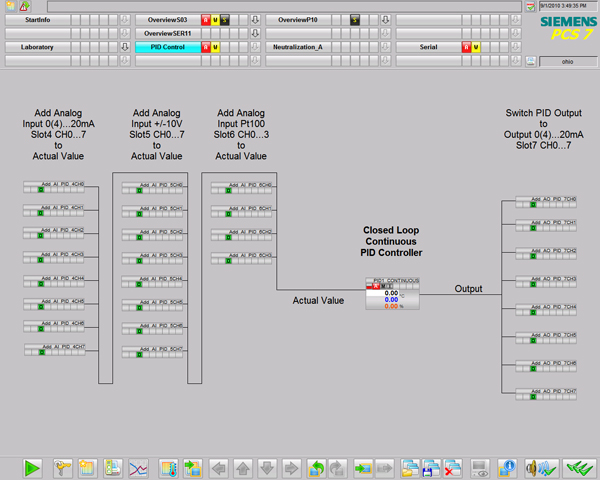Click the double green checkmark acknowledge icon
This screenshot has width=600, height=480.
point(576,466)
